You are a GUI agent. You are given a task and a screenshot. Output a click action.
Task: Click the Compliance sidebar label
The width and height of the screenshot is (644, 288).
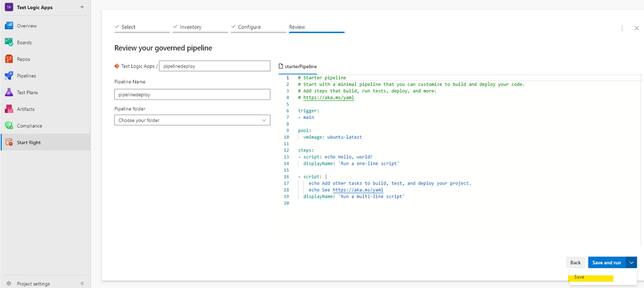(x=29, y=126)
